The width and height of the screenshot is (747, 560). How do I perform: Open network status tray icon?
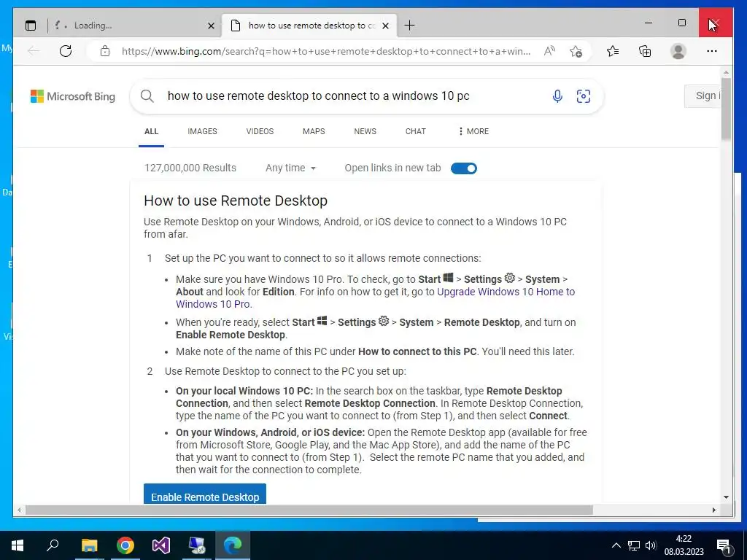634,545
